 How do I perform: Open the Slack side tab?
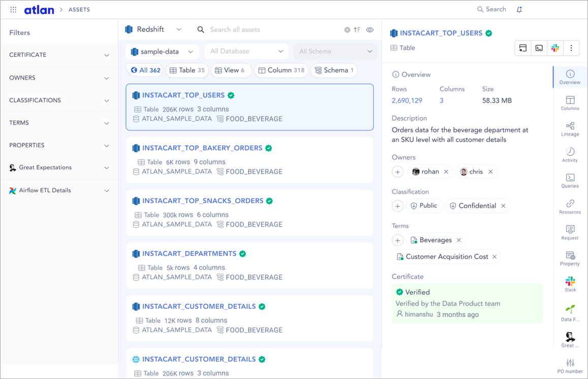click(x=570, y=284)
